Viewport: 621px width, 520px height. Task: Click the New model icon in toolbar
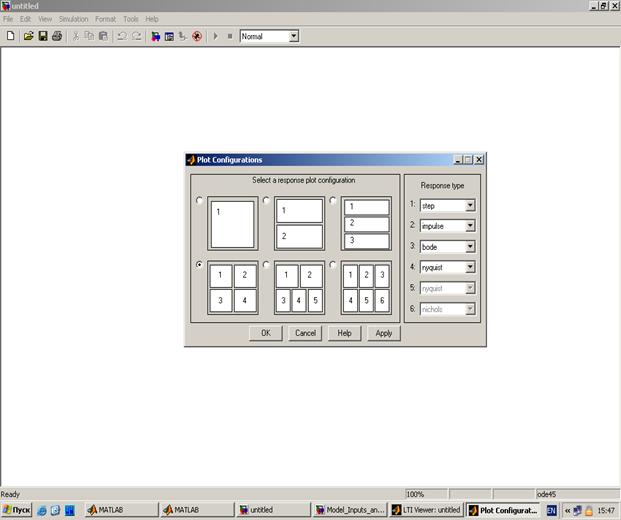click(10, 36)
